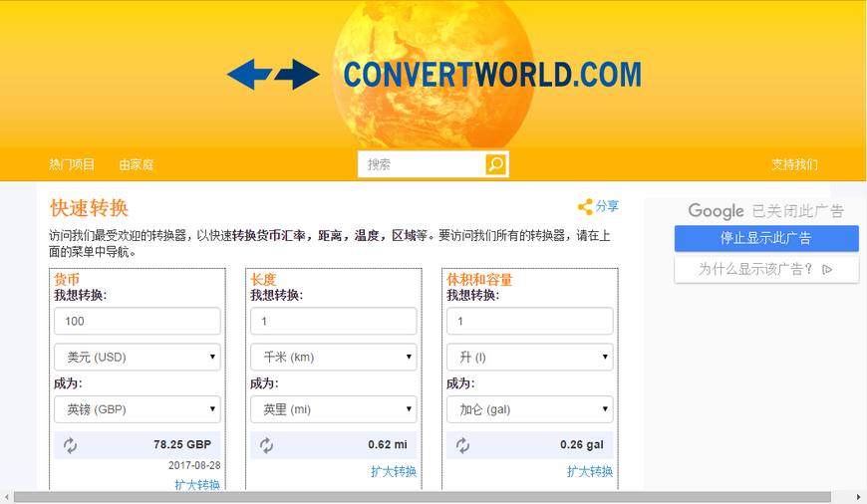Click the 快速转换 page heading

[89, 208]
